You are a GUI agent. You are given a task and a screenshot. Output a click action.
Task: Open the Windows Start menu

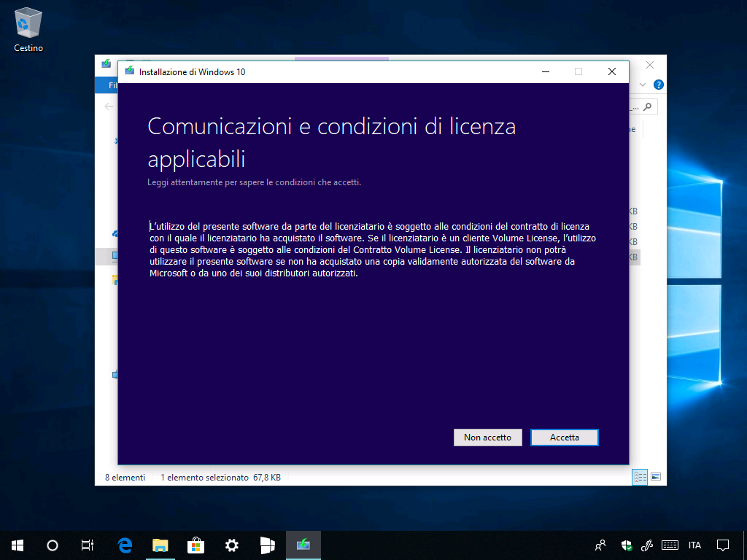pos(18,545)
